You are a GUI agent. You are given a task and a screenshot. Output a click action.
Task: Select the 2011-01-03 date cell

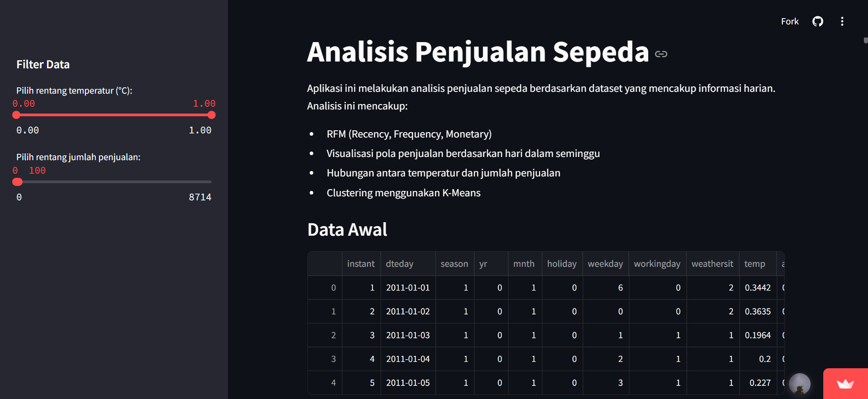[408, 335]
